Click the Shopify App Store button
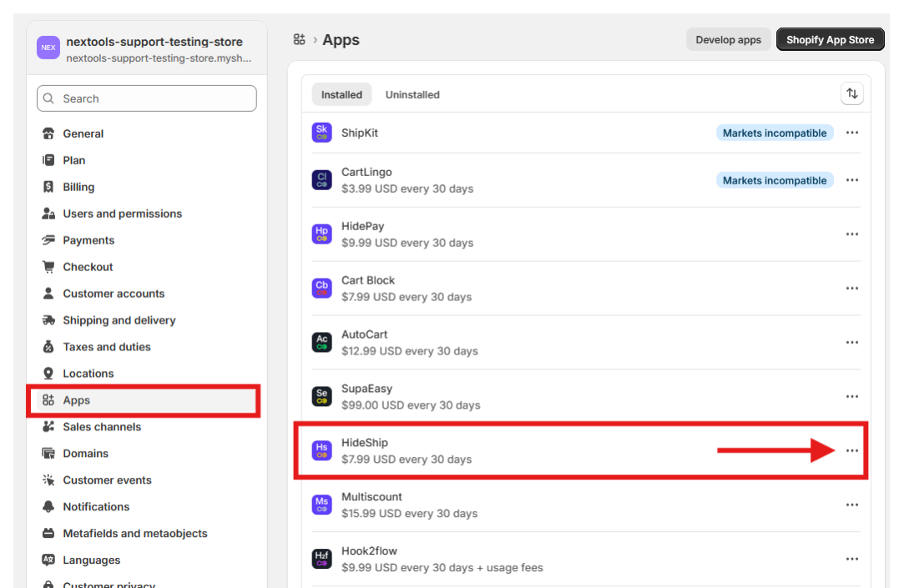 pos(830,40)
